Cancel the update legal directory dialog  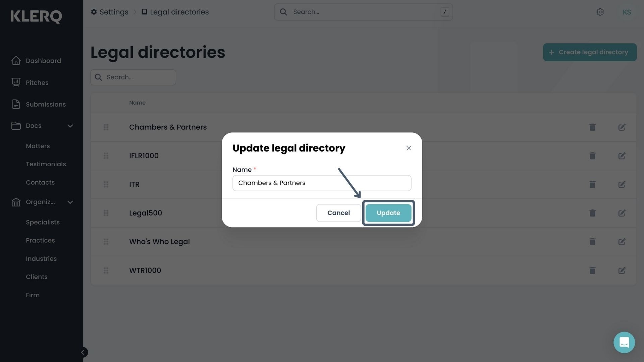pos(338,213)
